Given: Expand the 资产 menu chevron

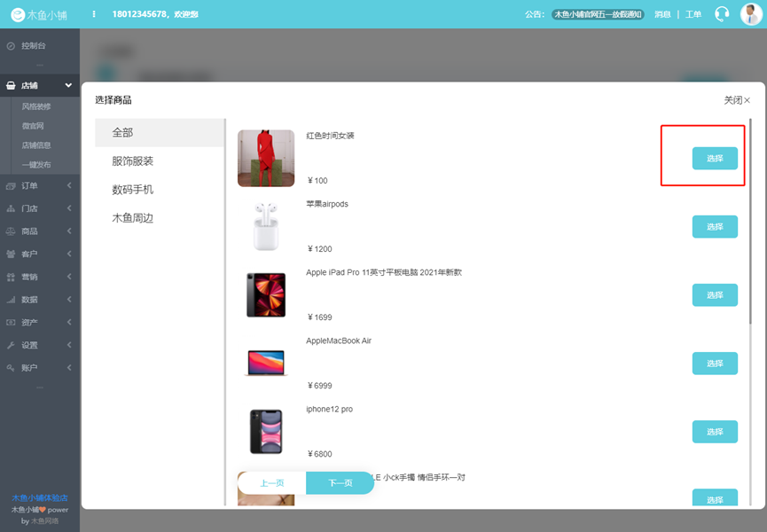Looking at the screenshot, I should pyautogui.click(x=69, y=322).
